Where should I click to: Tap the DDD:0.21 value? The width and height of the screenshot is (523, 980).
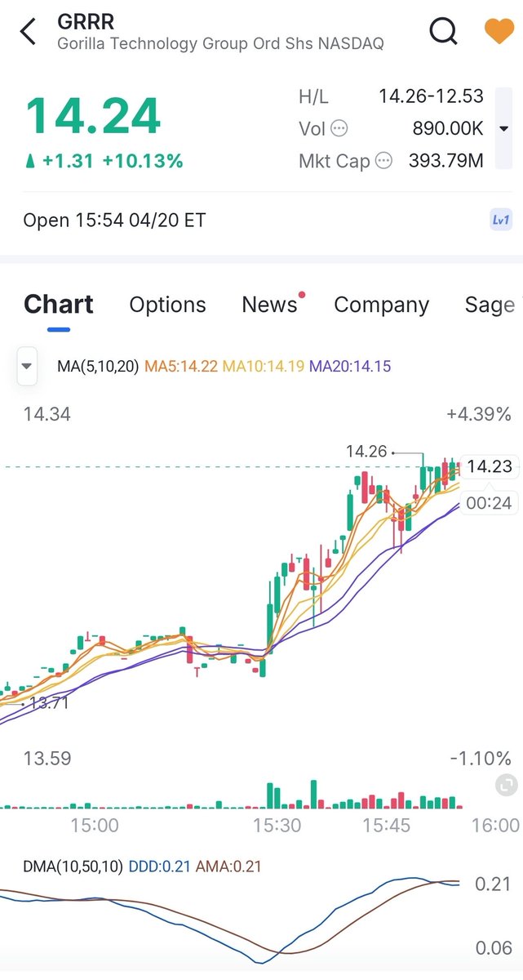[159, 866]
